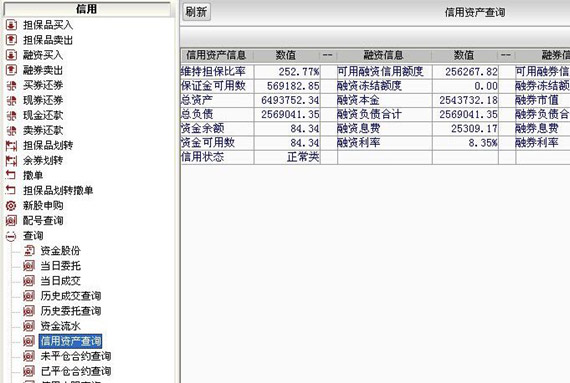This screenshot has width=570, height=383.
Task: Select 未平仓合约查询 under 查询
Action: (76, 356)
